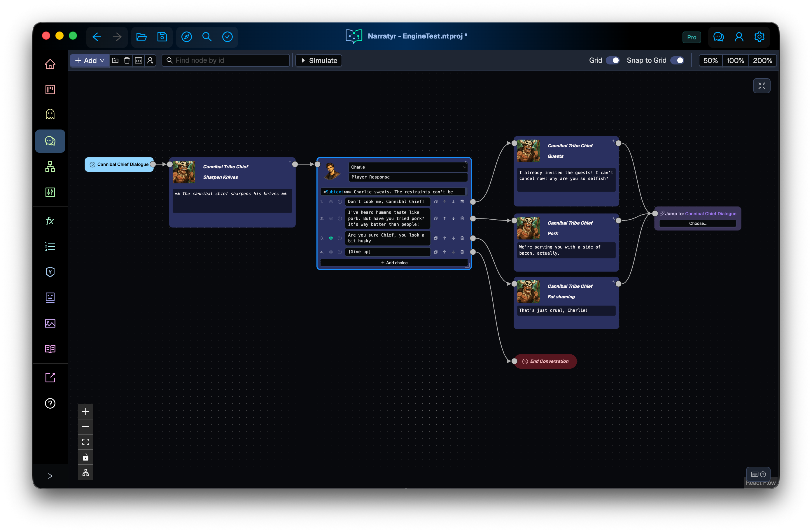Click the Pro badge button
The image size is (812, 532).
tap(692, 37)
